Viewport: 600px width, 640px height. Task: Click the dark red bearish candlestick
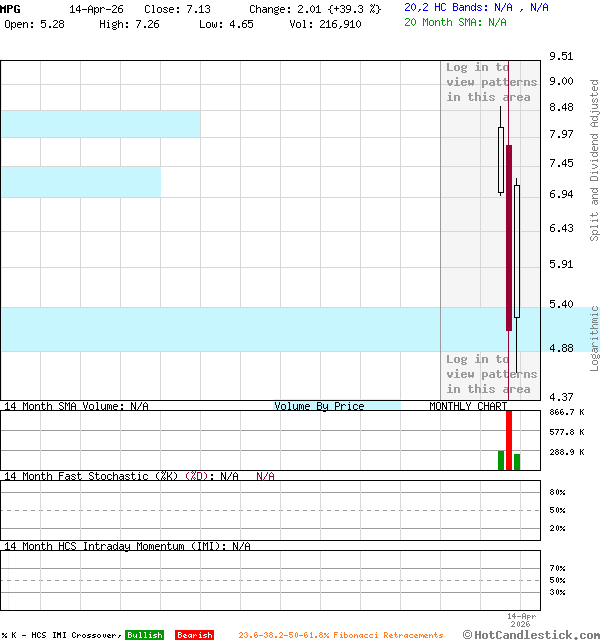click(x=509, y=237)
